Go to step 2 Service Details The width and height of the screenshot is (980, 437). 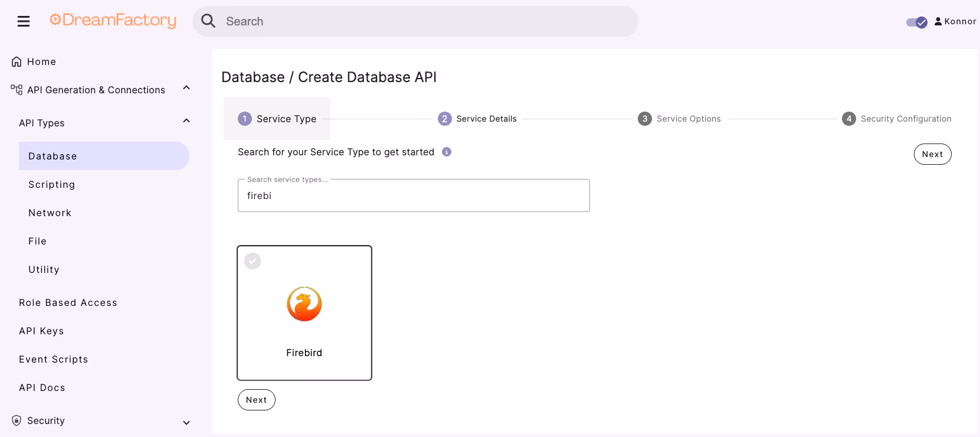pyautogui.click(x=477, y=119)
